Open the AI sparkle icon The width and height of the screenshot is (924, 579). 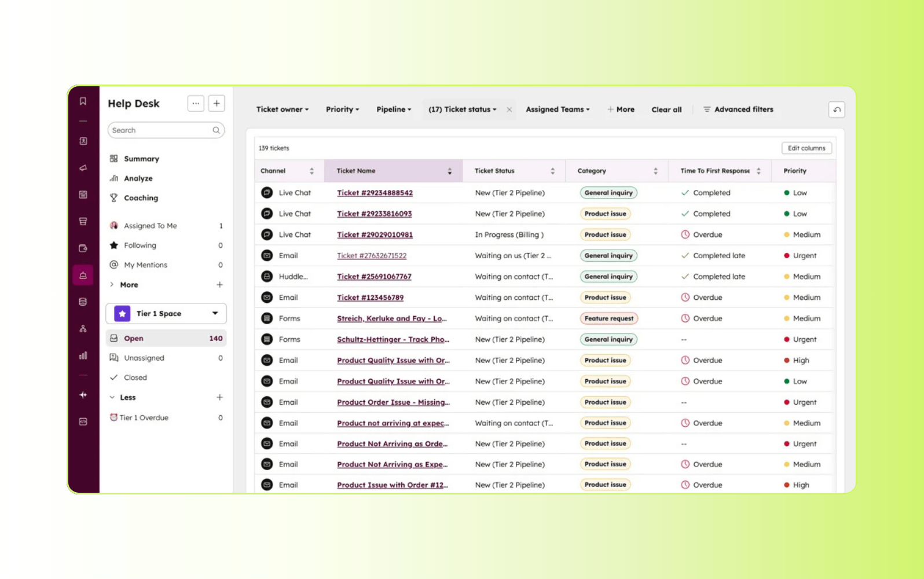click(83, 395)
